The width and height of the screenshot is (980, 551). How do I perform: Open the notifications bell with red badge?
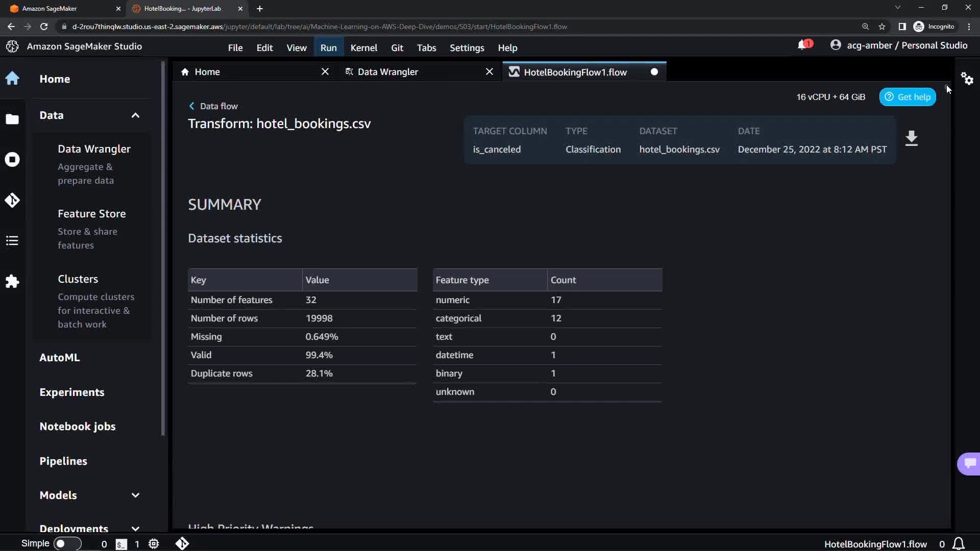[803, 45]
